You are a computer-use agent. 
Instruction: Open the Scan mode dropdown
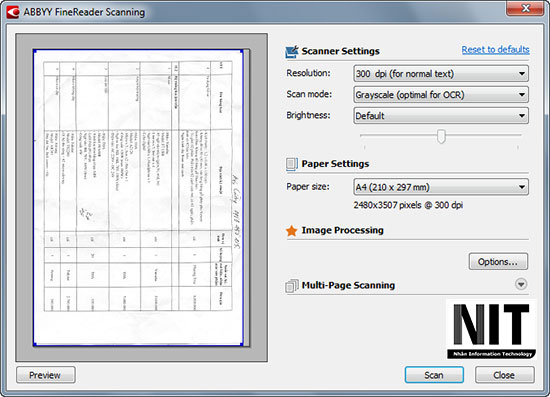(x=441, y=95)
